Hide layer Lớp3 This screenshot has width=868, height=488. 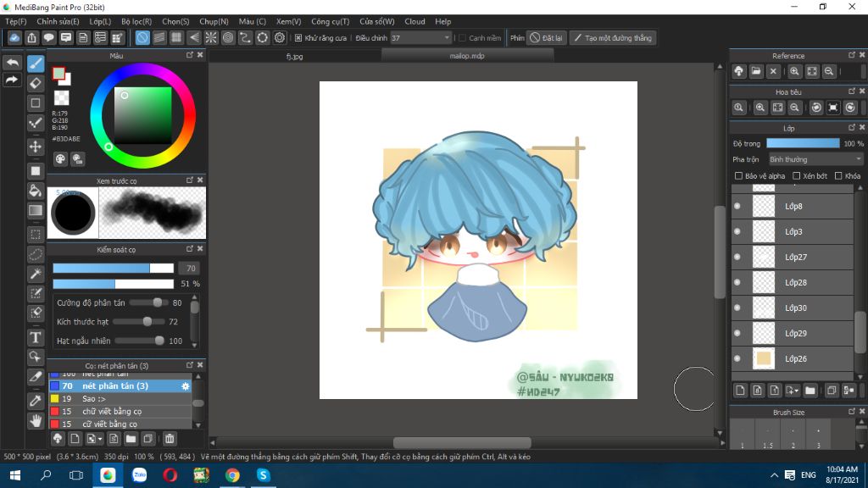pyautogui.click(x=737, y=231)
